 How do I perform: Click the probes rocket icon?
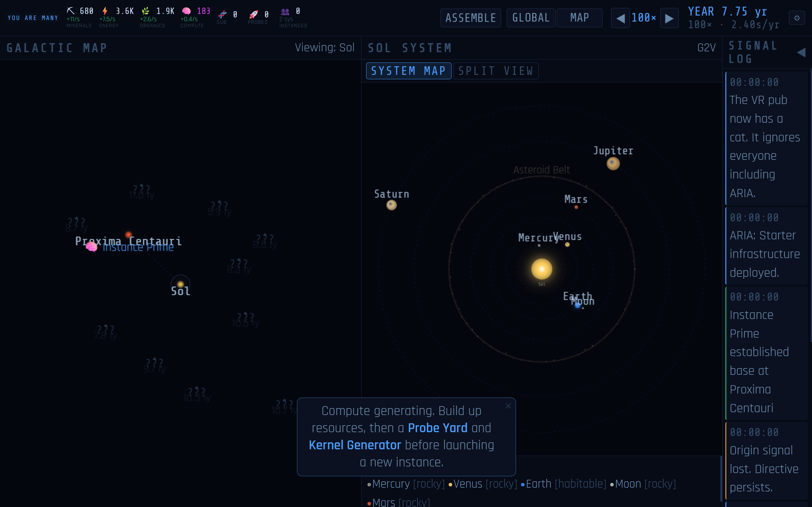[x=254, y=14]
